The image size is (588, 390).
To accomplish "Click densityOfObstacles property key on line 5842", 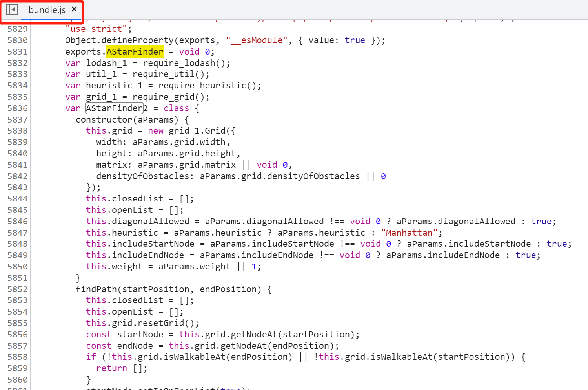I will point(144,176).
